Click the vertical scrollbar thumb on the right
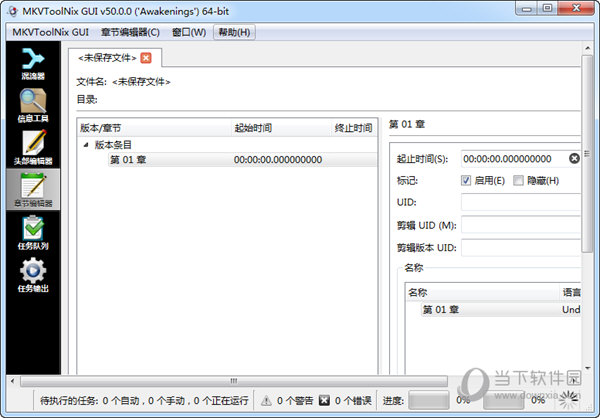 click(587, 154)
